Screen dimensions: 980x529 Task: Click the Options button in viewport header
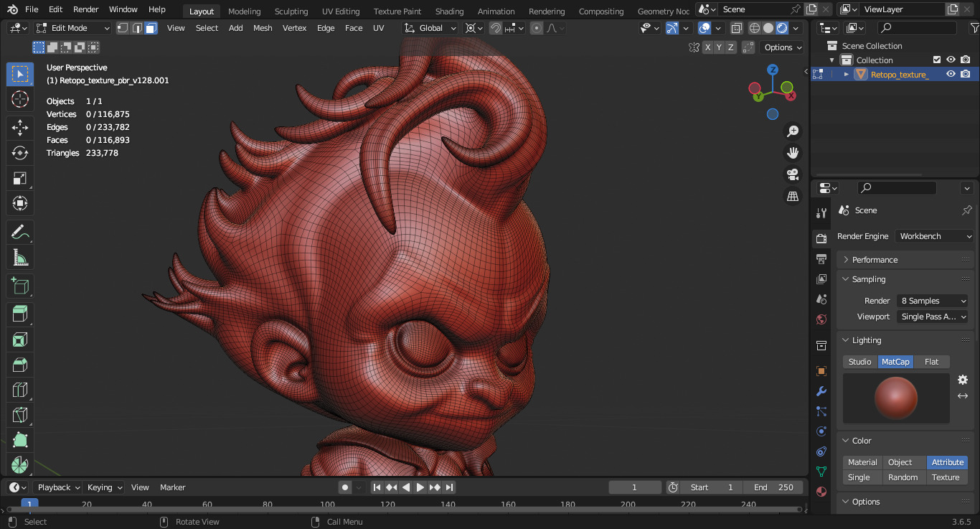(783, 47)
